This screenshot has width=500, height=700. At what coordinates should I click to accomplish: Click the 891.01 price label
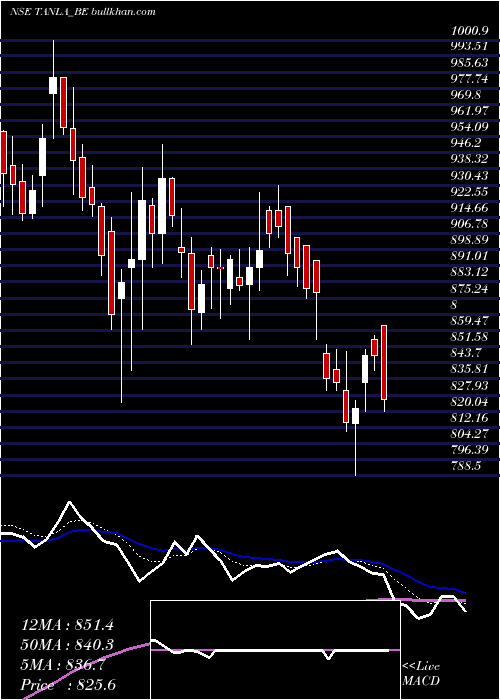(471, 256)
